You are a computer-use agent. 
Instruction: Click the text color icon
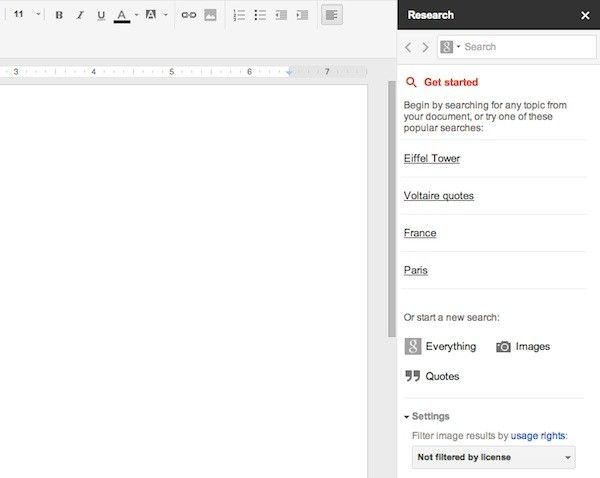tap(121, 15)
